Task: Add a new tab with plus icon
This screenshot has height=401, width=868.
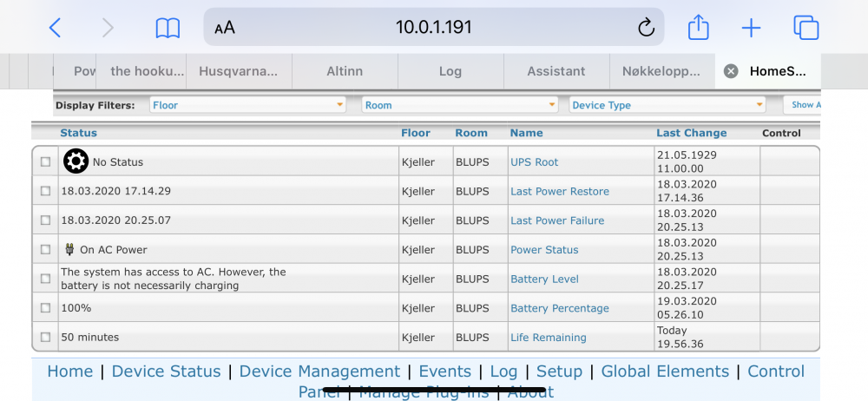Action: 751,28
